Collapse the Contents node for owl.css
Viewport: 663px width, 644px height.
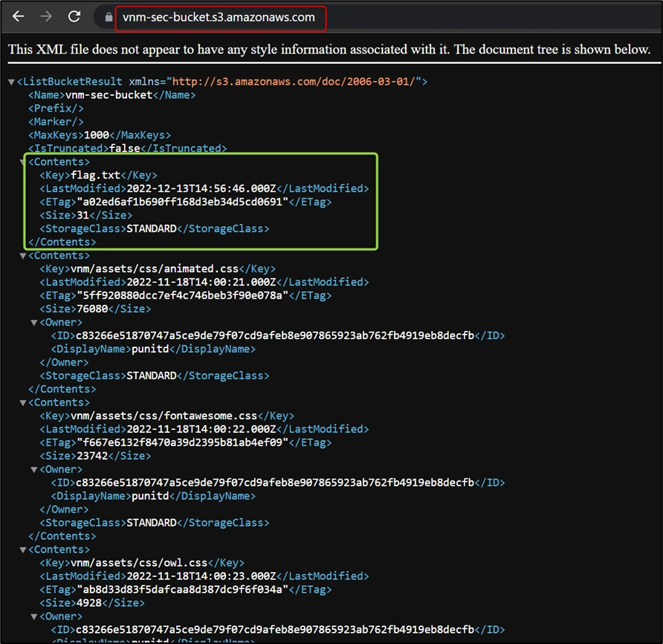23,550
